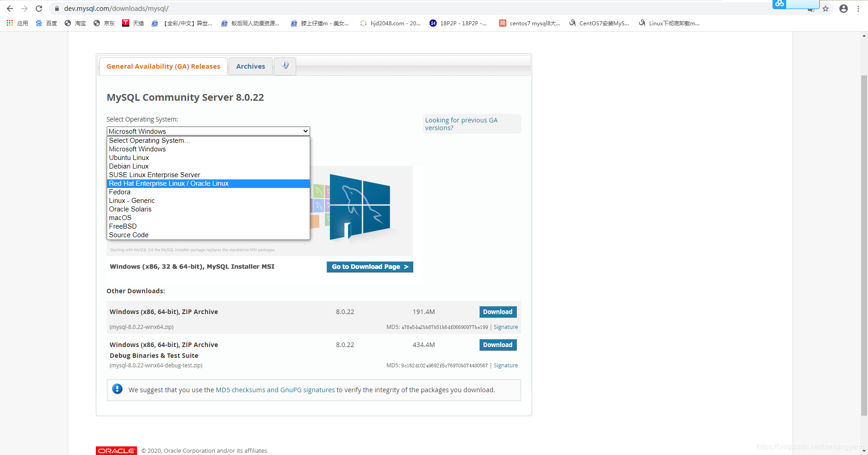The width and height of the screenshot is (868, 455).
Task: Click Looking for previous GA versions link
Action: pos(461,124)
